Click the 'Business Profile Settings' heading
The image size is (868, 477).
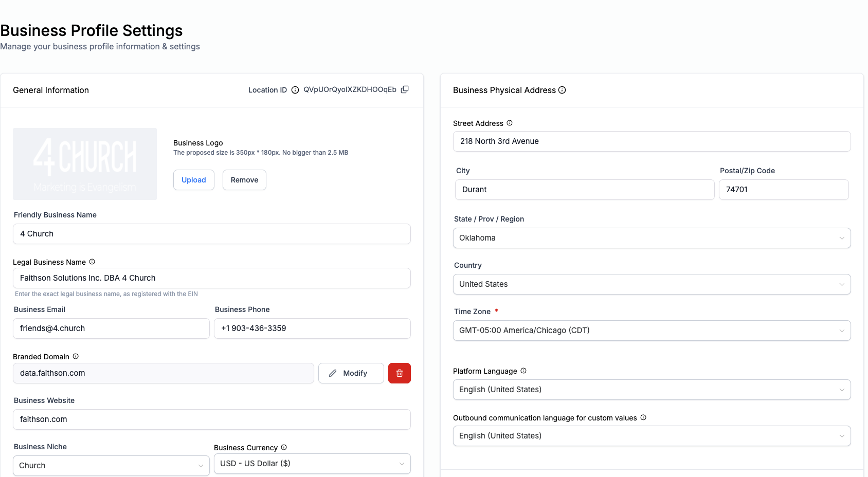click(92, 31)
